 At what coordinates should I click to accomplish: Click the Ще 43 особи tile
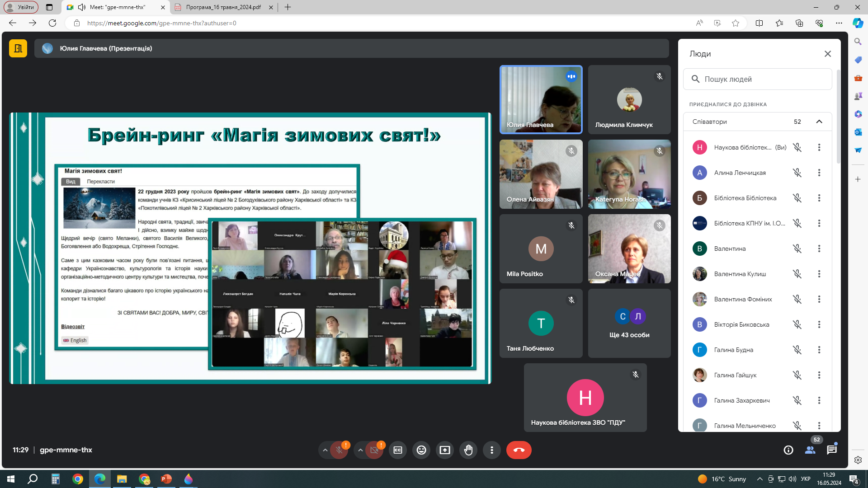pyautogui.click(x=629, y=324)
